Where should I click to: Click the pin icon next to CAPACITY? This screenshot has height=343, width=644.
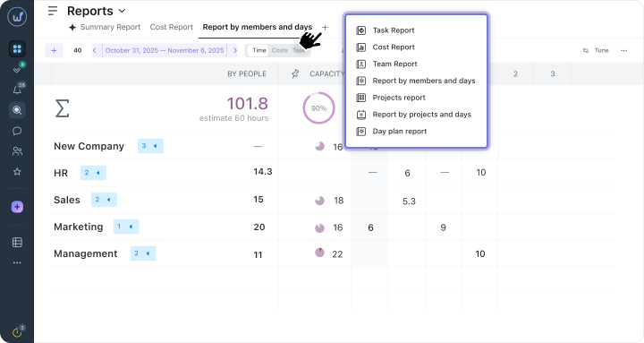(295, 73)
